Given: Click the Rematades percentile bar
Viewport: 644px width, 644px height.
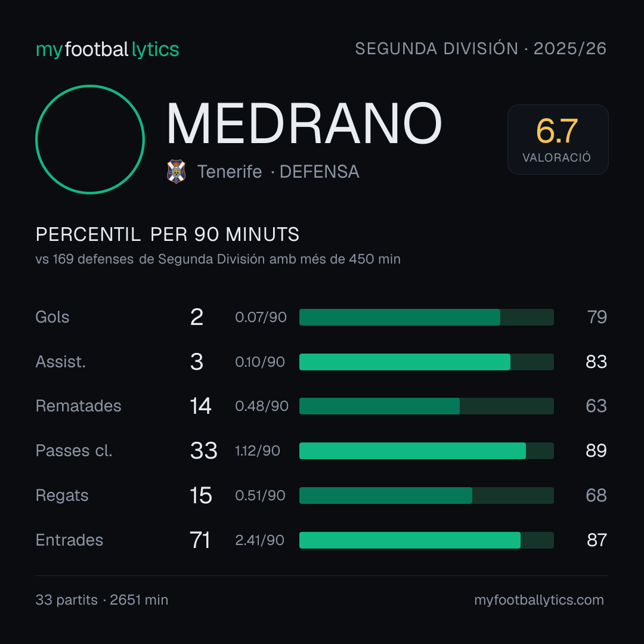Looking at the screenshot, I should click(x=426, y=406).
